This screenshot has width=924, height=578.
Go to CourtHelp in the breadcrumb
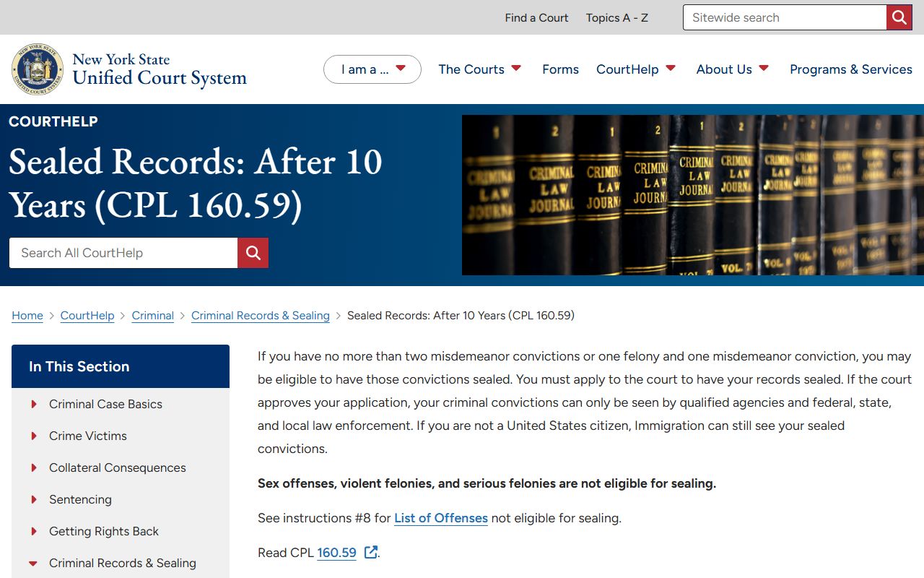87,315
